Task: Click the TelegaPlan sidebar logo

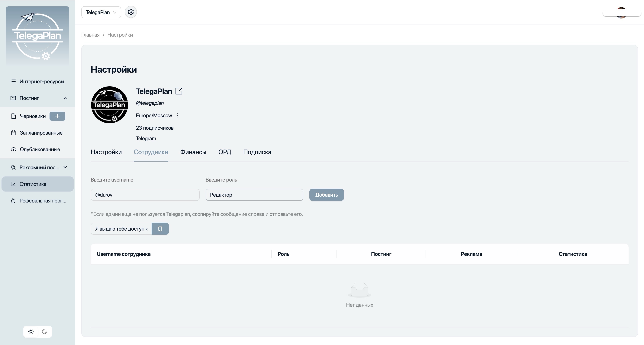Action: (37, 36)
